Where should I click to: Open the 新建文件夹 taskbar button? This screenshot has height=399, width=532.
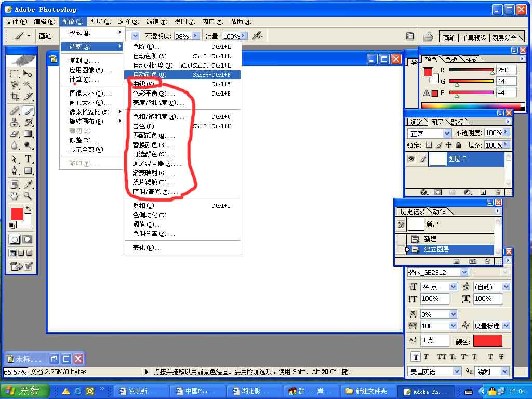point(367,391)
